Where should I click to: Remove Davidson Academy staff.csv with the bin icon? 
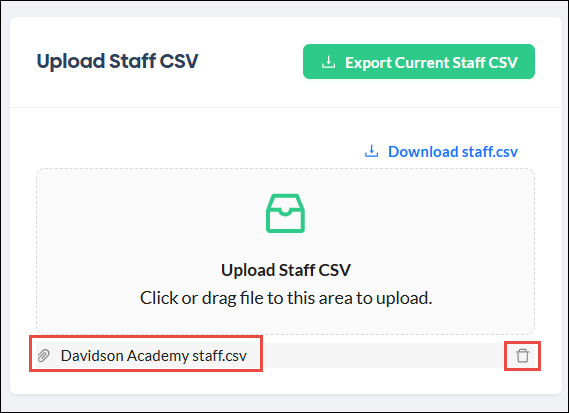coord(523,356)
